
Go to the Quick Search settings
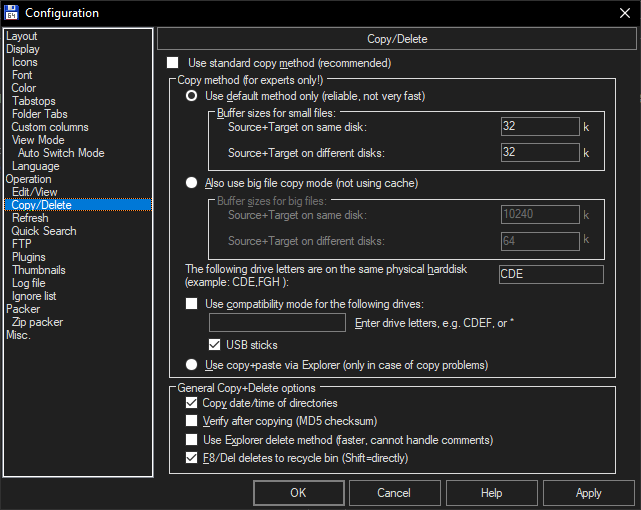pyautogui.click(x=43, y=231)
